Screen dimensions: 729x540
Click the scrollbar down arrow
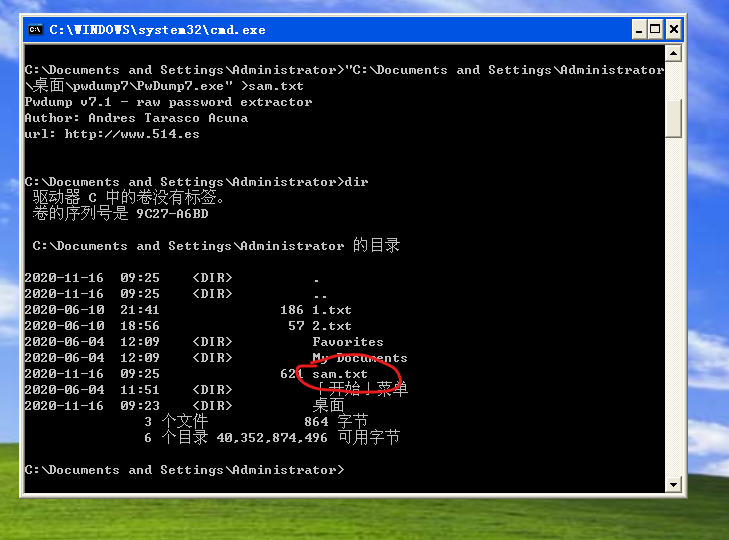[673, 485]
